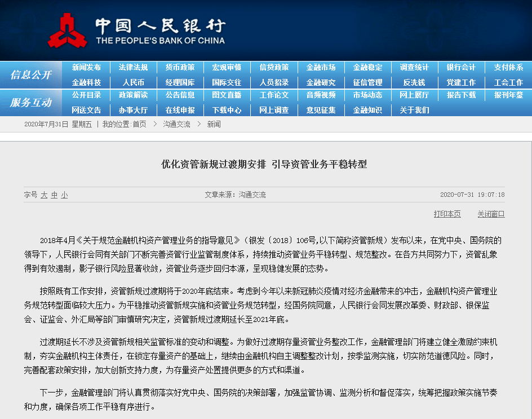
Task: Select 金融知识 link
Action: point(368,110)
